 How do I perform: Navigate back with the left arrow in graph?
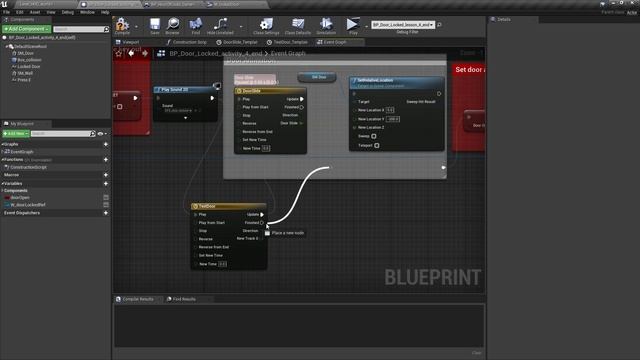(x=131, y=53)
